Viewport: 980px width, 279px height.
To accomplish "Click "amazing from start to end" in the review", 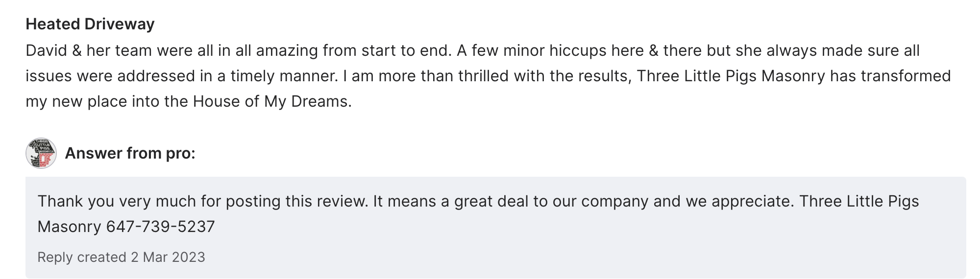I will (353, 50).
